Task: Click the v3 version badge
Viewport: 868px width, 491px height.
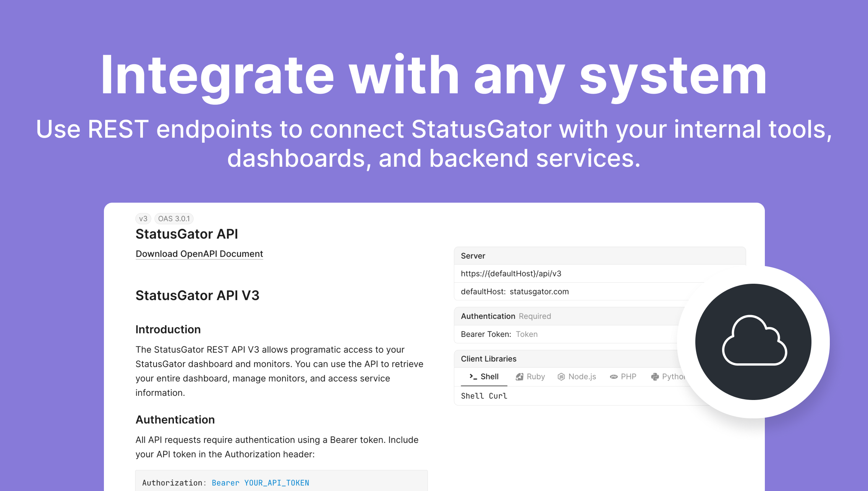Action: 143,219
